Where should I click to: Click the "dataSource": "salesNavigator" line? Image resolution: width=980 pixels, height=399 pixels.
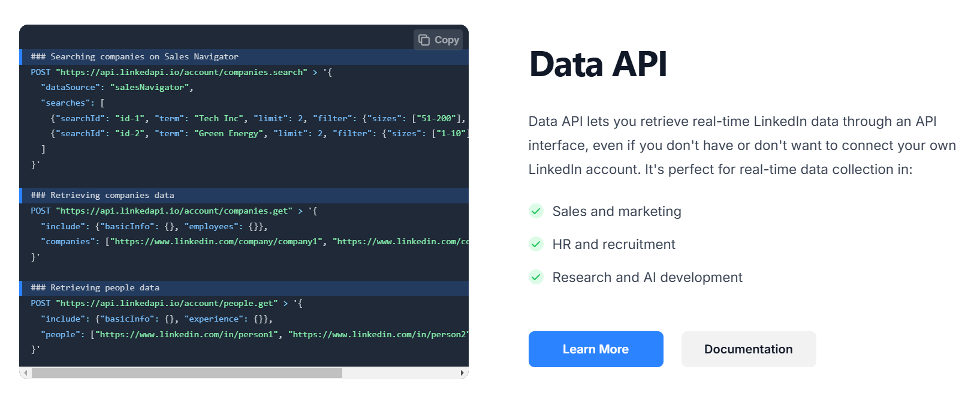coord(117,87)
